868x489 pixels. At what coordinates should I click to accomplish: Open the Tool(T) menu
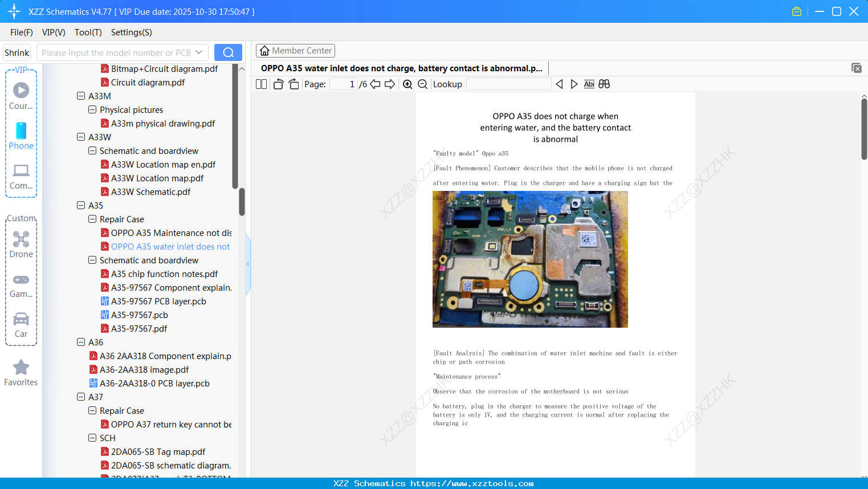(88, 32)
